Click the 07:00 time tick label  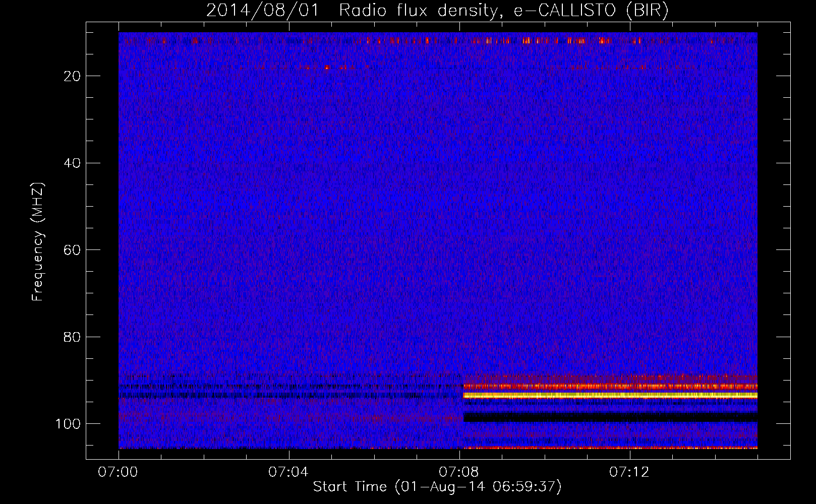(x=119, y=472)
